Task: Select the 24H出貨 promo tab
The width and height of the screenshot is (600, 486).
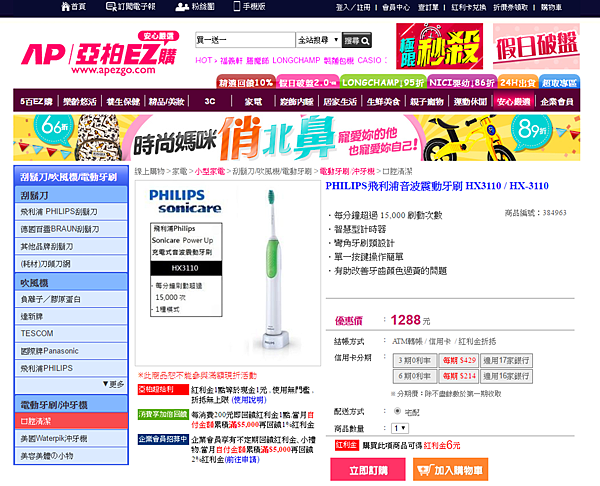Action: [518, 82]
